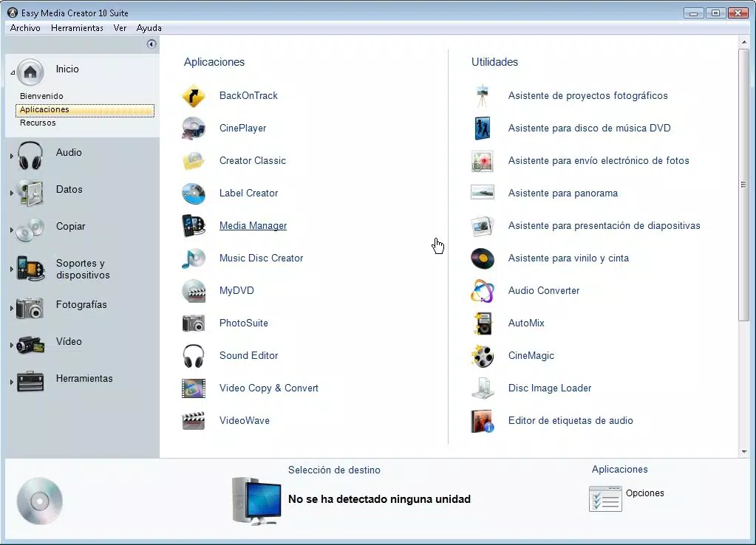The height and width of the screenshot is (545, 756).
Task: Open the Media Manager devices icon
Action: coord(194,225)
